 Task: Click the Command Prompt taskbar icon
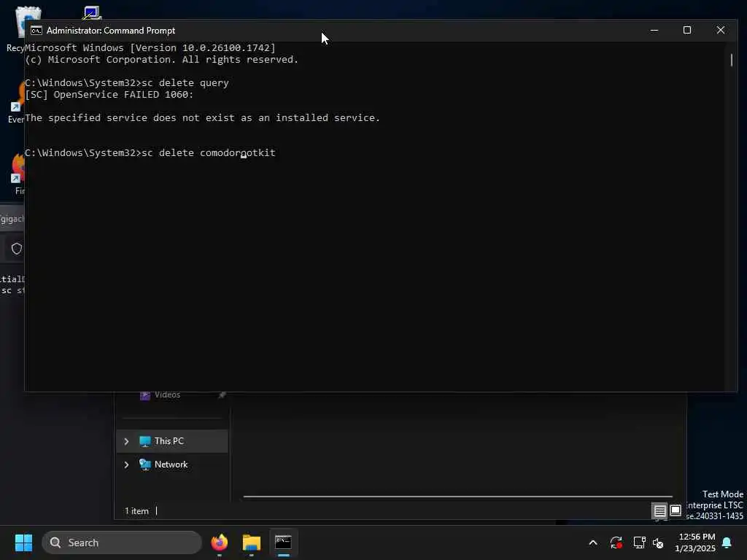pyautogui.click(x=284, y=542)
